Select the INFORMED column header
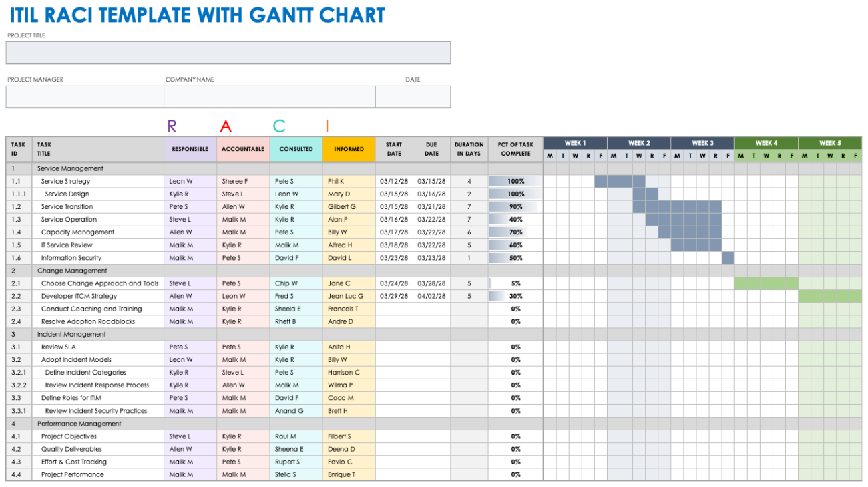This screenshot has width=868, height=487. [x=349, y=149]
